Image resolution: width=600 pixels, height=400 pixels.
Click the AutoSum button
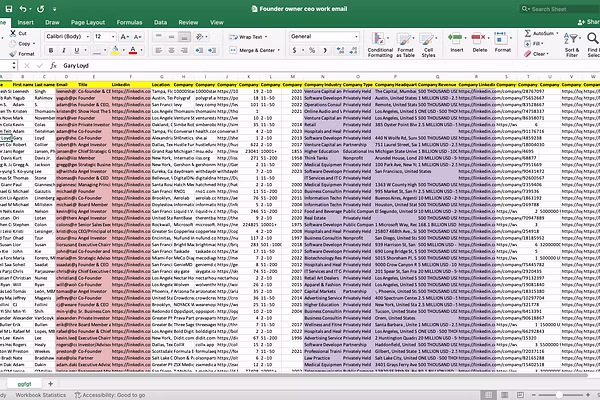click(x=539, y=33)
